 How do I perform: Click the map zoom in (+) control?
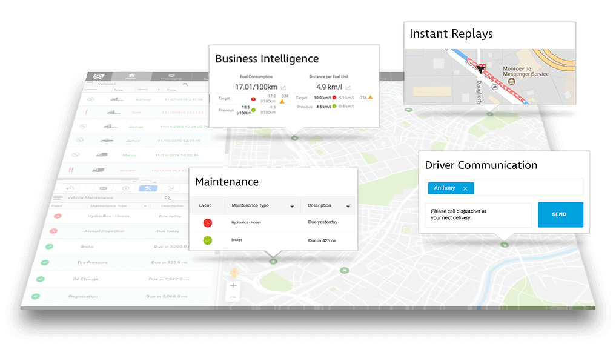click(x=233, y=285)
